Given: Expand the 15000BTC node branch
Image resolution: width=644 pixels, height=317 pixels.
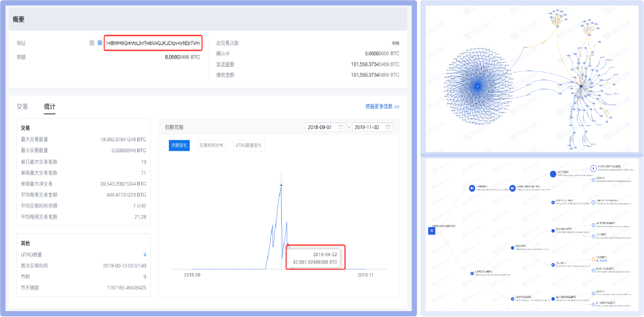Looking at the screenshot, I should (472, 188).
